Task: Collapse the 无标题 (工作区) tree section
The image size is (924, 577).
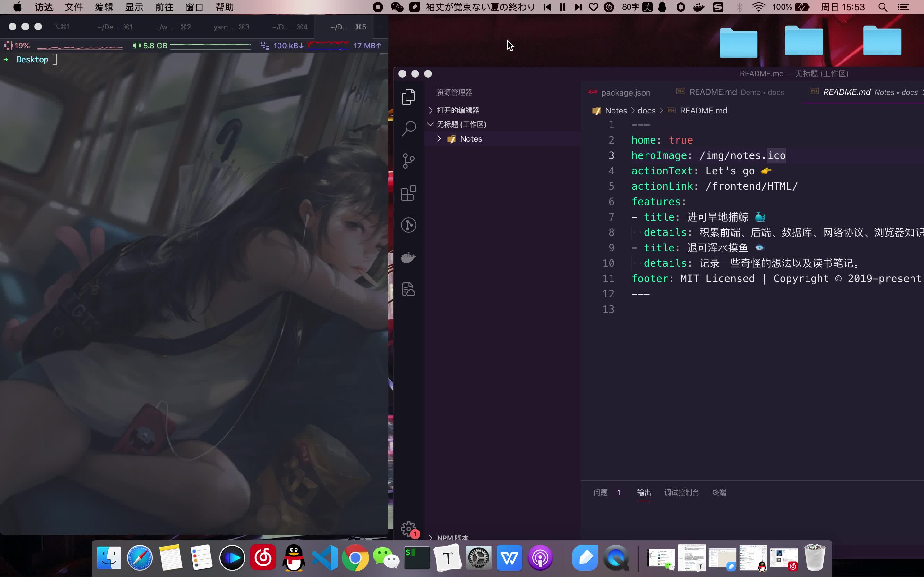Action: 431,124
